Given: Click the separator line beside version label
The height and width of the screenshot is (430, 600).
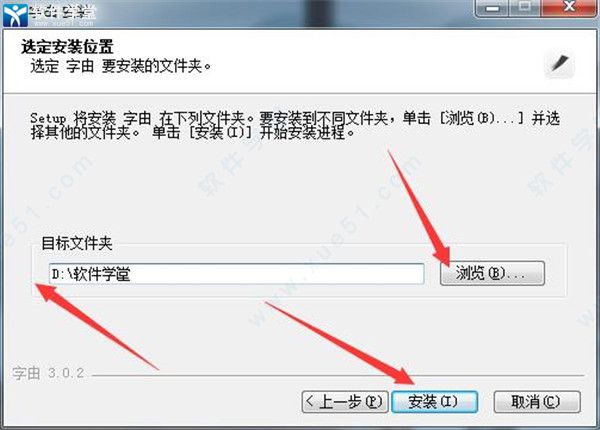Looking at the screenshot, I should click(338, 376).
